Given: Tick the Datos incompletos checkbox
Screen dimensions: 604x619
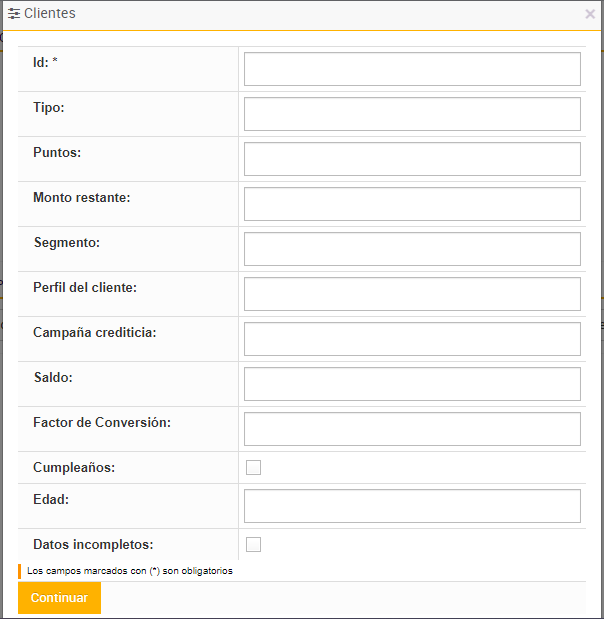Looking at the screenshot, I should click(x=253, y=544).
